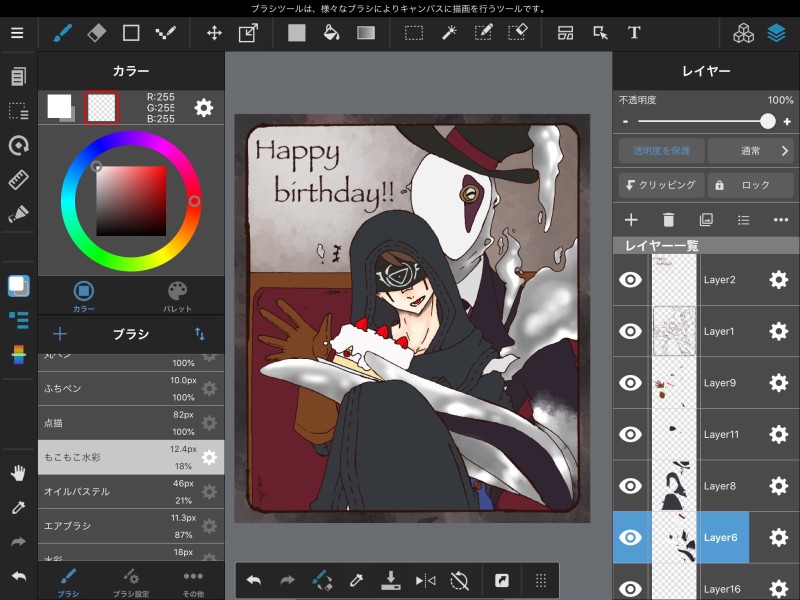This screenshot has height=600, width=800.
Task: Select the panel divide tool
Action: click(565, 33)
